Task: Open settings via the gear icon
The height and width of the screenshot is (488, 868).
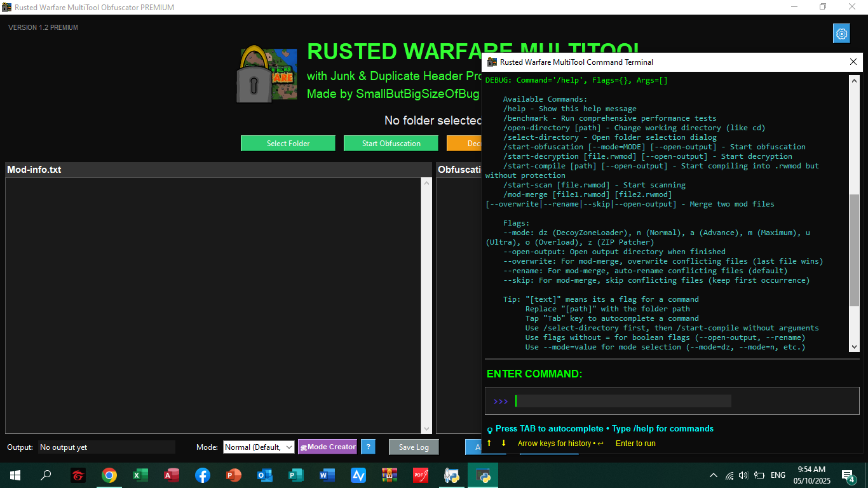Action: [x=841, y=34]
